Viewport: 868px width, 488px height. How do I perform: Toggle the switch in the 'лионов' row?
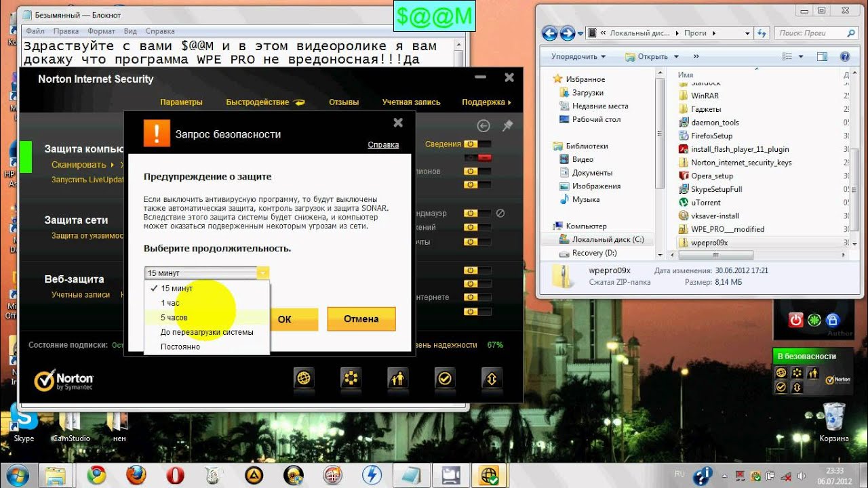[x=477, y=171]
